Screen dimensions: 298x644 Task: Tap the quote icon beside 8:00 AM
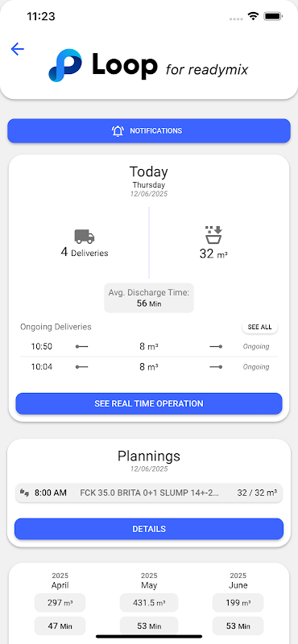click(25, 493)
